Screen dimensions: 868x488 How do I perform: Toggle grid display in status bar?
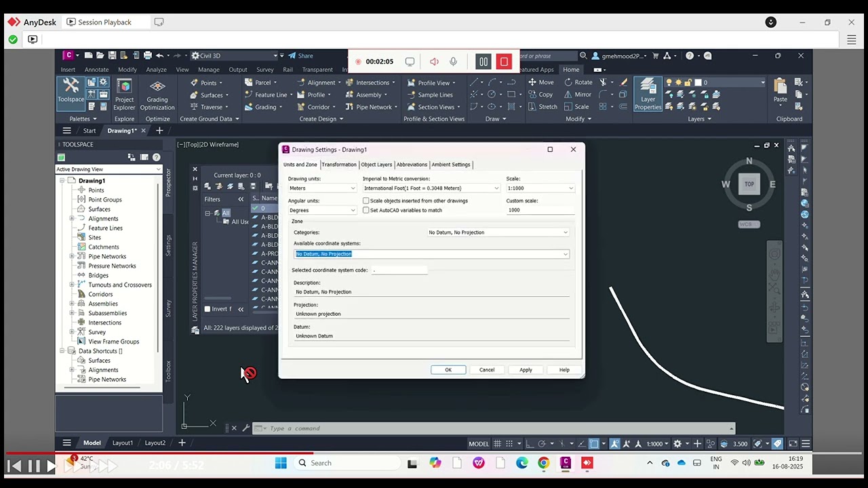coord(497,444)
